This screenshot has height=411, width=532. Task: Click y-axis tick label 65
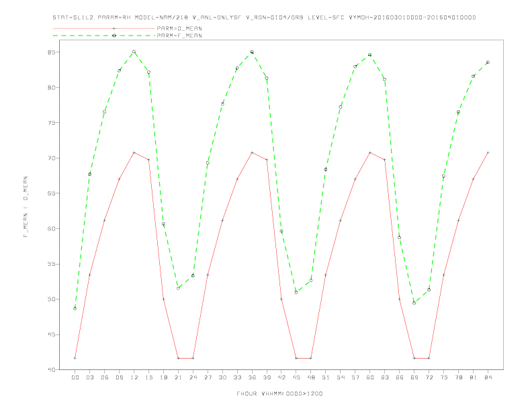pos(51,193)
